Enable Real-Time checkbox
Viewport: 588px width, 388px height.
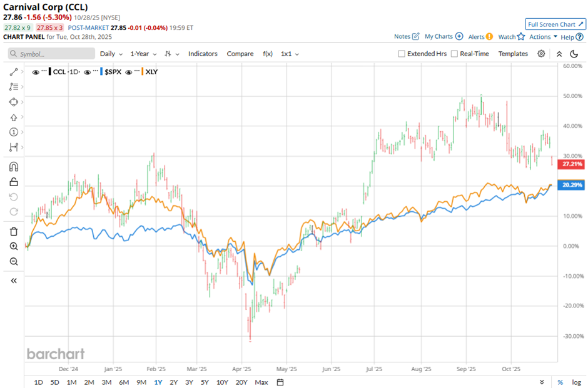click(x=454, y=54)
